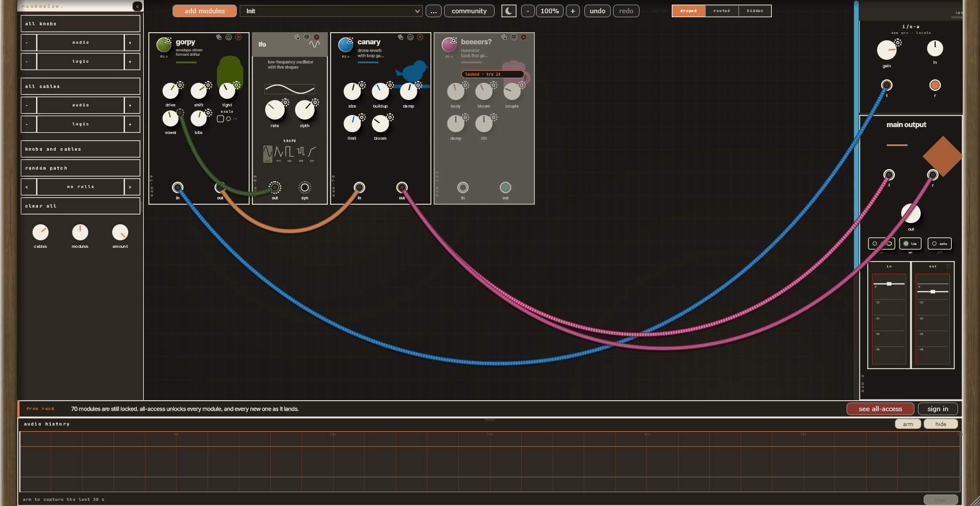Click the locked · try it badge on beeeers?

pyautogui.click(x=492, y=74)
